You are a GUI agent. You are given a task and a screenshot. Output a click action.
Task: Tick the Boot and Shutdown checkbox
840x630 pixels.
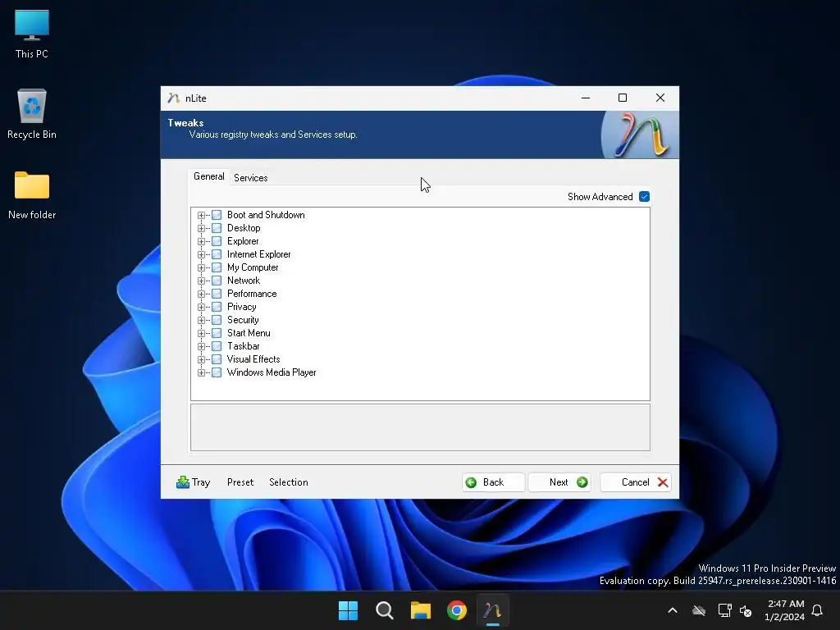217,216
